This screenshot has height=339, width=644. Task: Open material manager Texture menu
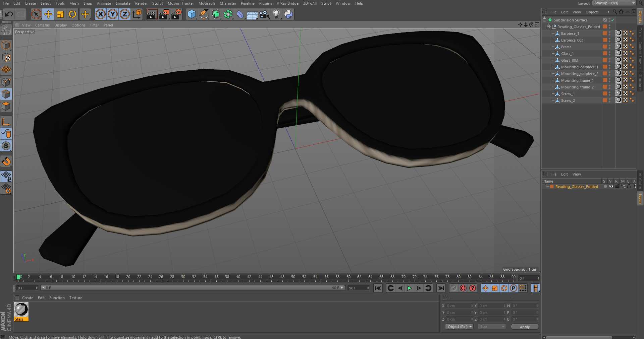click(75, 298)
